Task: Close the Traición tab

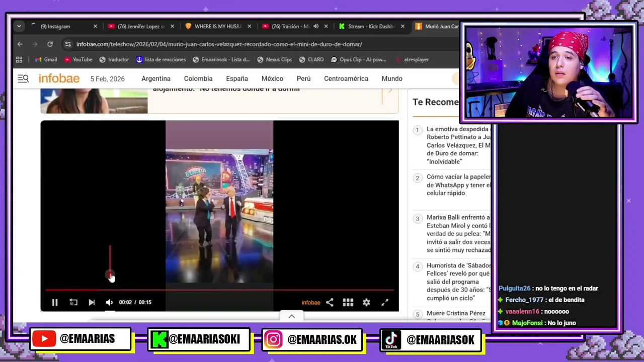Action: [326, 26]
